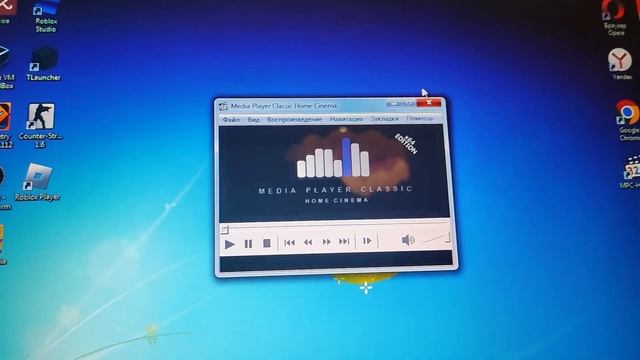Screen dimensions: 640x360
Task: Pause the media with Pause button
Action: click(248, 244)
